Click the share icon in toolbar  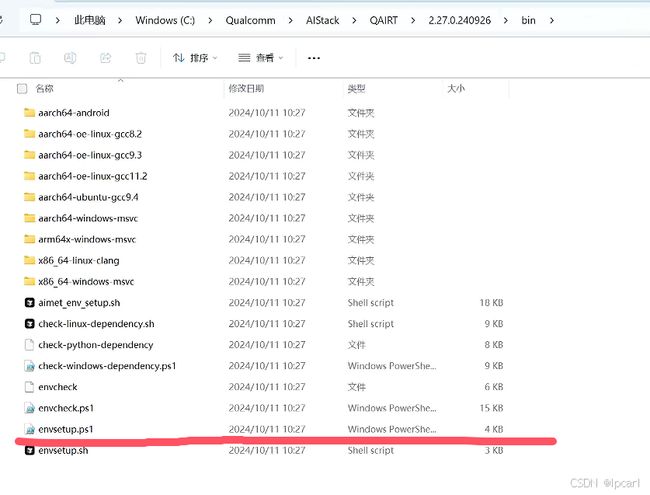106,58
